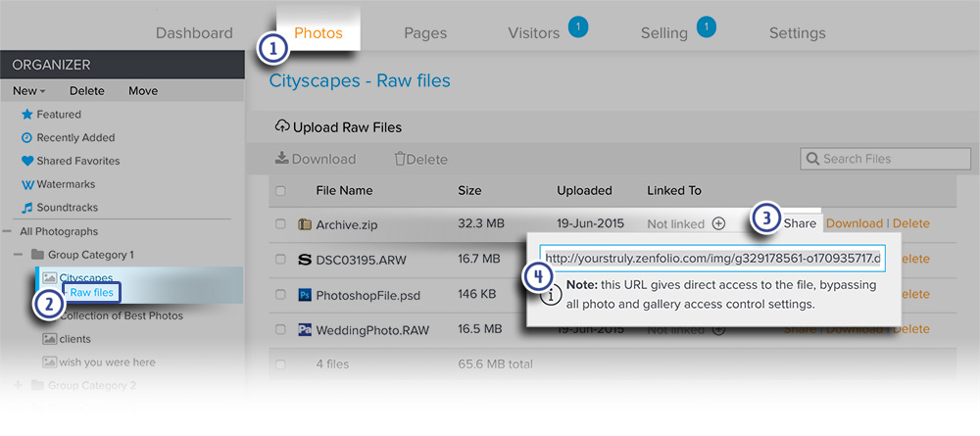Click the clients gallery image icon
Screen dimensions: 980x436
click(x=49, y=339)
